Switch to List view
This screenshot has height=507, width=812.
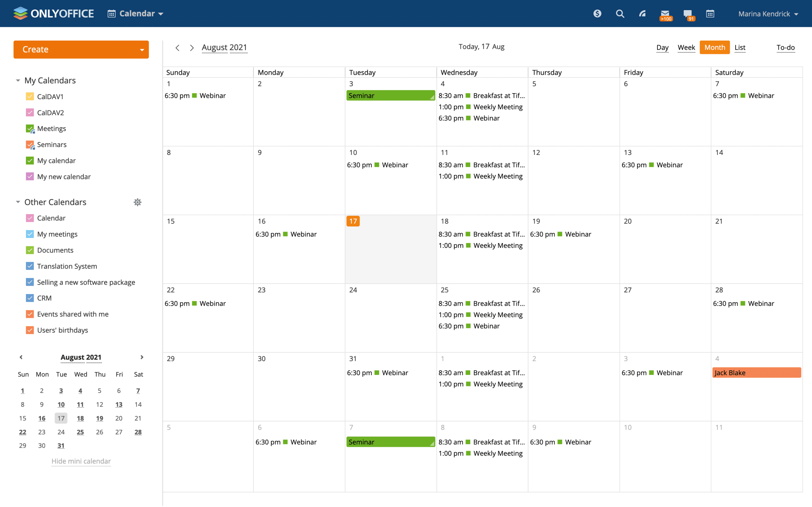coord(740,47)
